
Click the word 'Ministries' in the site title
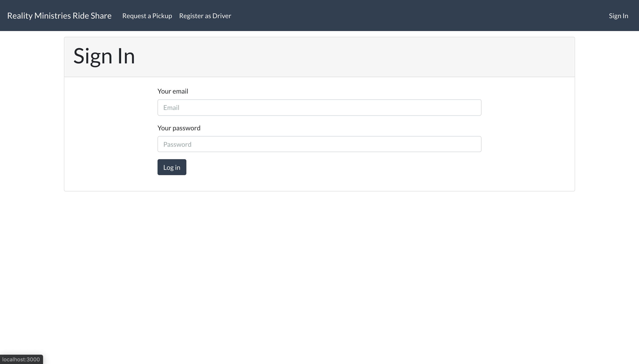tap(53, 16)
